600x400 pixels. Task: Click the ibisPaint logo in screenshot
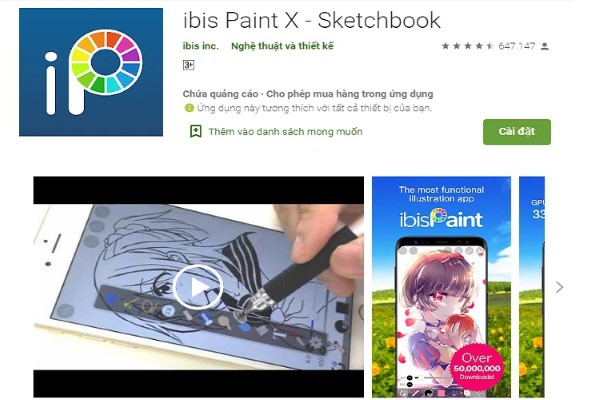pos(441,219)
